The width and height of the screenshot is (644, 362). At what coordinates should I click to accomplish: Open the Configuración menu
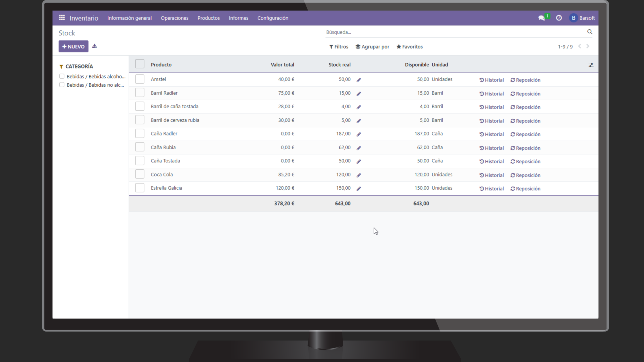coord(273,18)
